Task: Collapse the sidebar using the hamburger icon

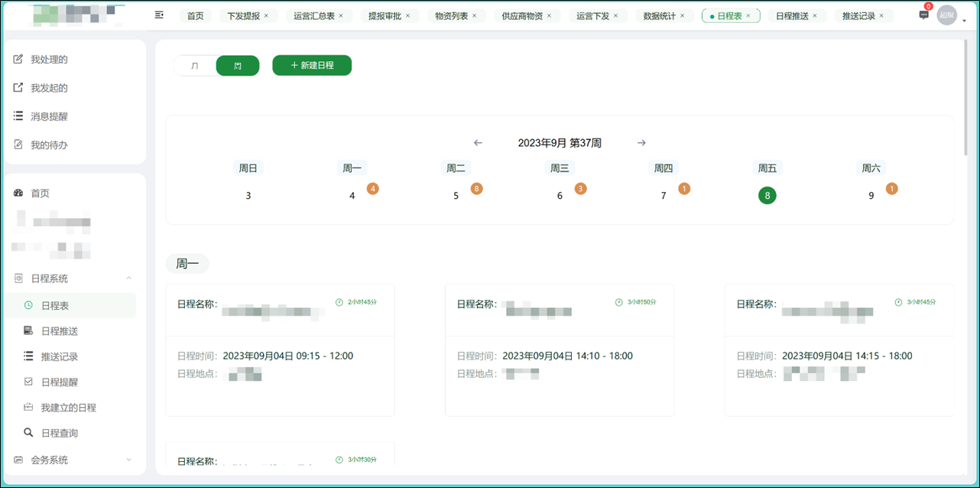Action: pos(159,15)
